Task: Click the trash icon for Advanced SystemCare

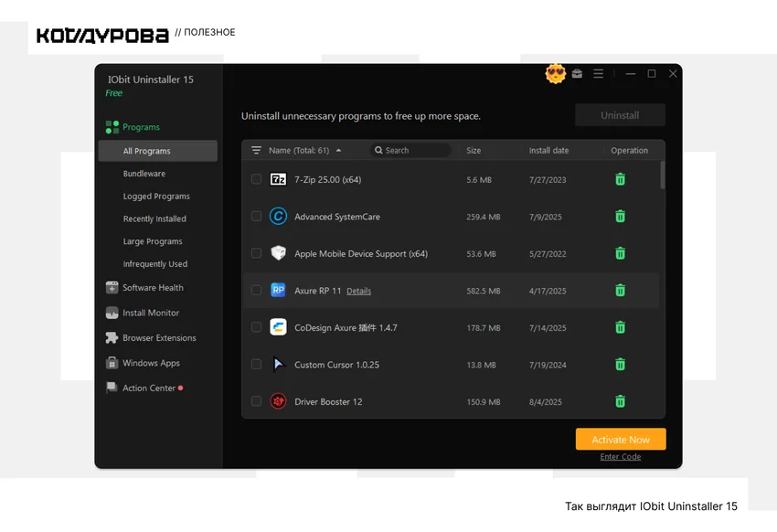Action: click(620, 217)
